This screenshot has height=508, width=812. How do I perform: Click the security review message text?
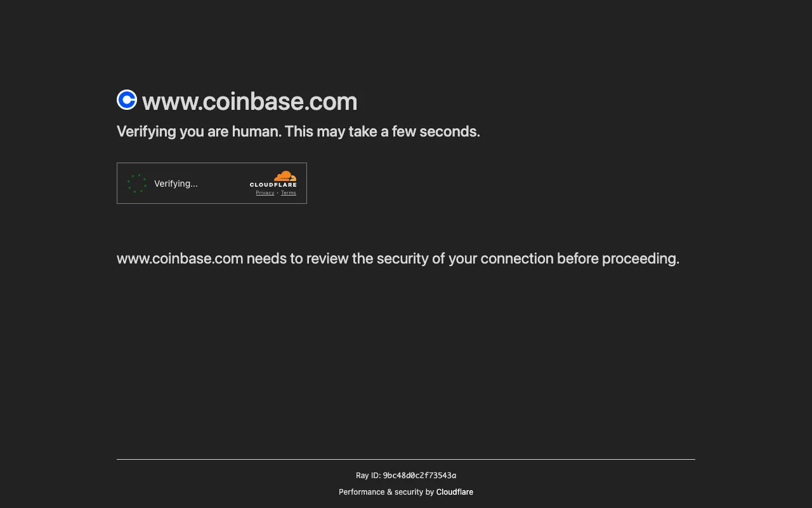tap(398, 258)
